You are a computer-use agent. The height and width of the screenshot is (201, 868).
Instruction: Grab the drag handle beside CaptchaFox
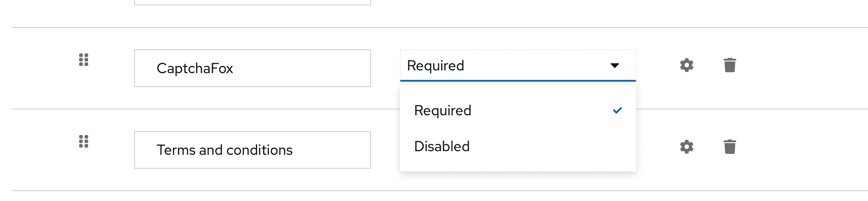pos(84,60)
